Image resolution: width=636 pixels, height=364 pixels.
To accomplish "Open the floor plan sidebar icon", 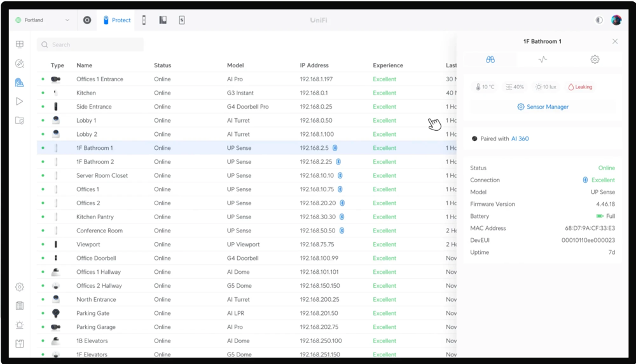I will (20, 344).
